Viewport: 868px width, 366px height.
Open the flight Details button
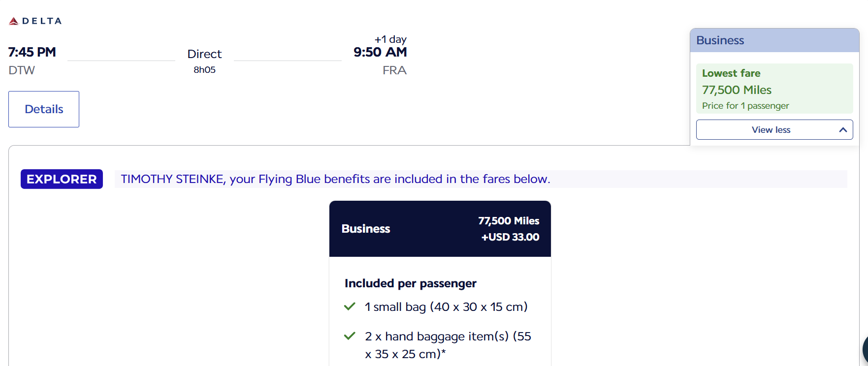coord(44,109)
